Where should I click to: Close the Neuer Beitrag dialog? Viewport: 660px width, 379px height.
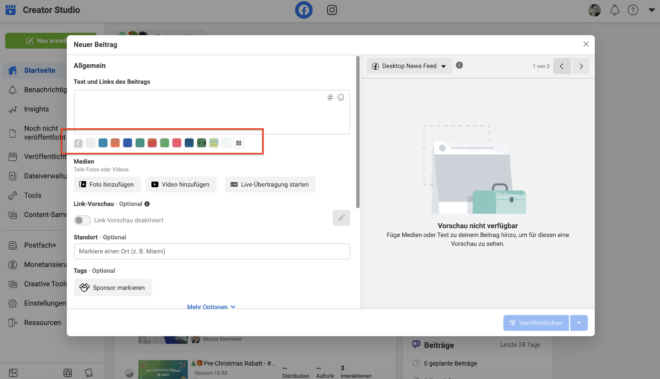[x=585, y=44]
